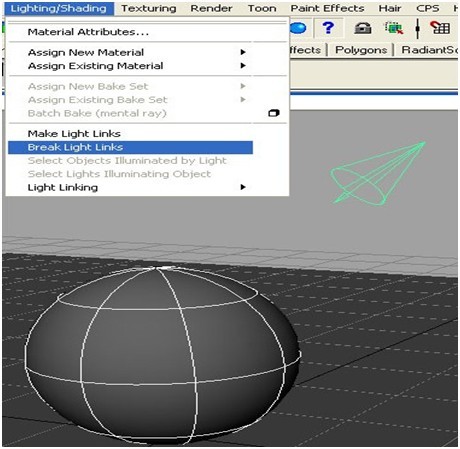The image size is (460, 449).
Task: Switch to the RadiantSq shelf tab
Action: (x=429, y=50)
